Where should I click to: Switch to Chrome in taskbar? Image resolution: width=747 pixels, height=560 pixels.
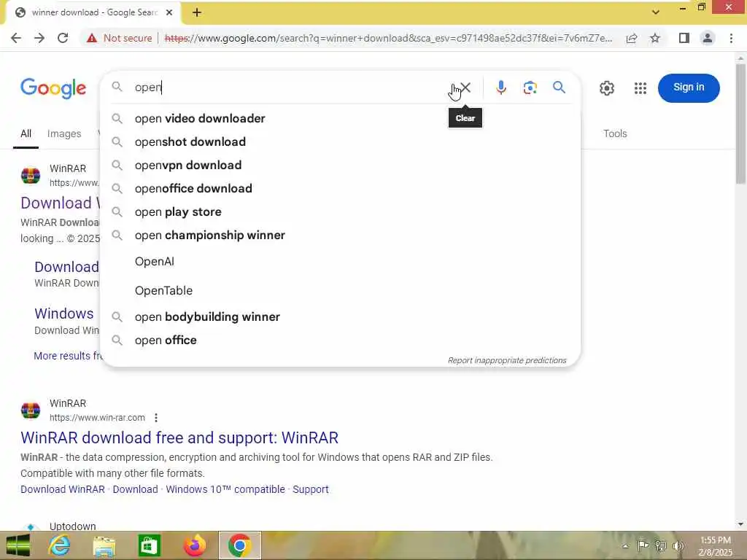(239, 545)
